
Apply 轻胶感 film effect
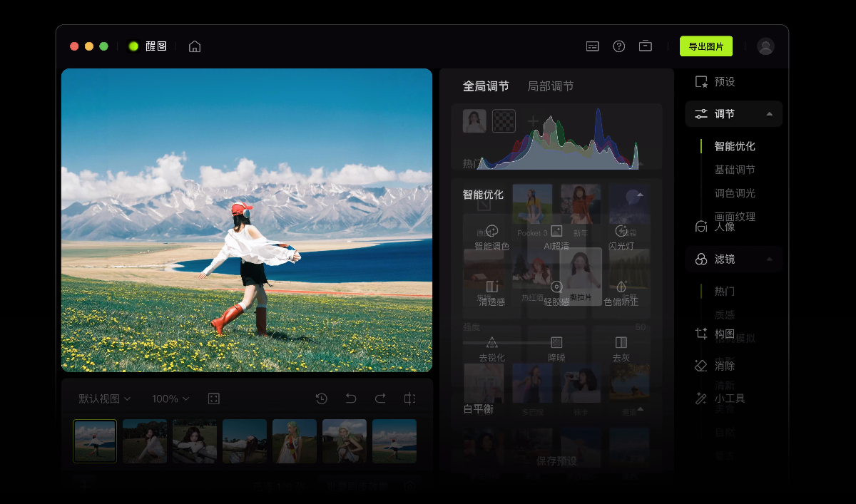click(x=557, y=294)
